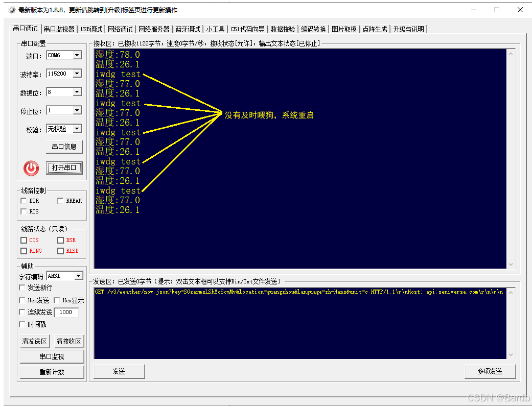Click the 打开串口 button
The image size is (532, 407).
coord(64,168)
